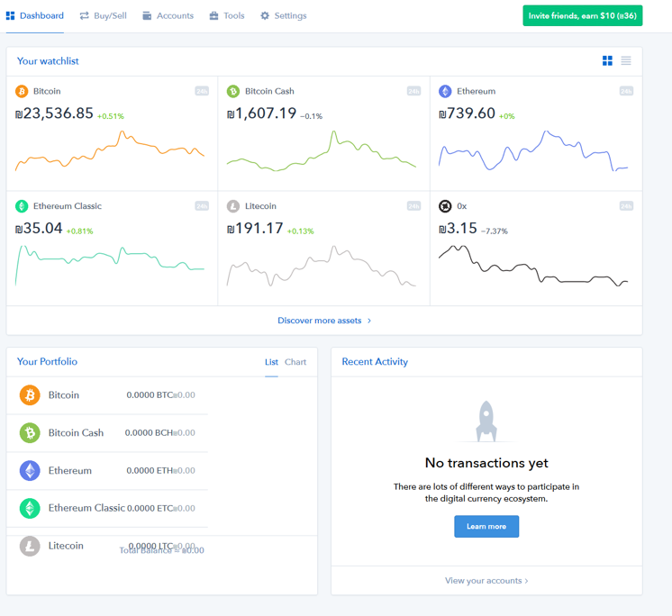Click Ethereum Classic price ₪35.04
Screen dimensions: 672x616
tap(39, 229)
